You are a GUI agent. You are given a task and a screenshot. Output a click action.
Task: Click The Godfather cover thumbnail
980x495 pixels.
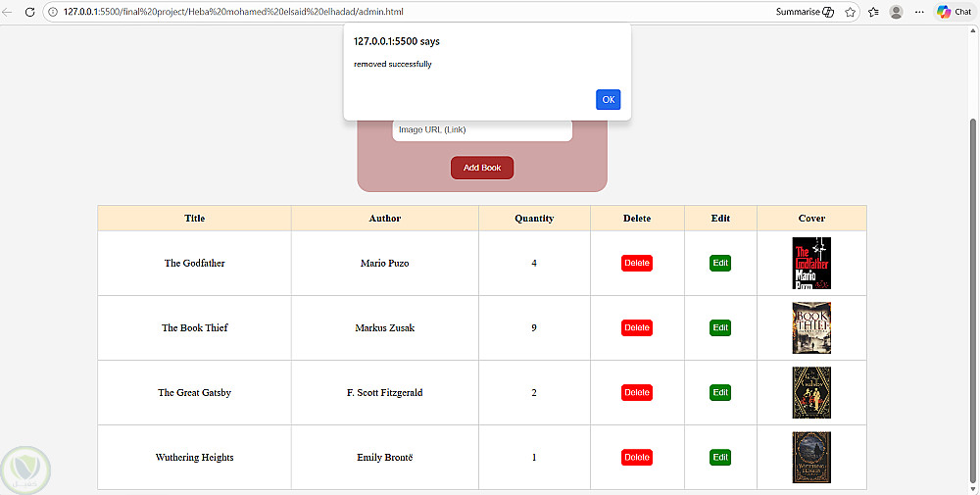pos(811,263)
